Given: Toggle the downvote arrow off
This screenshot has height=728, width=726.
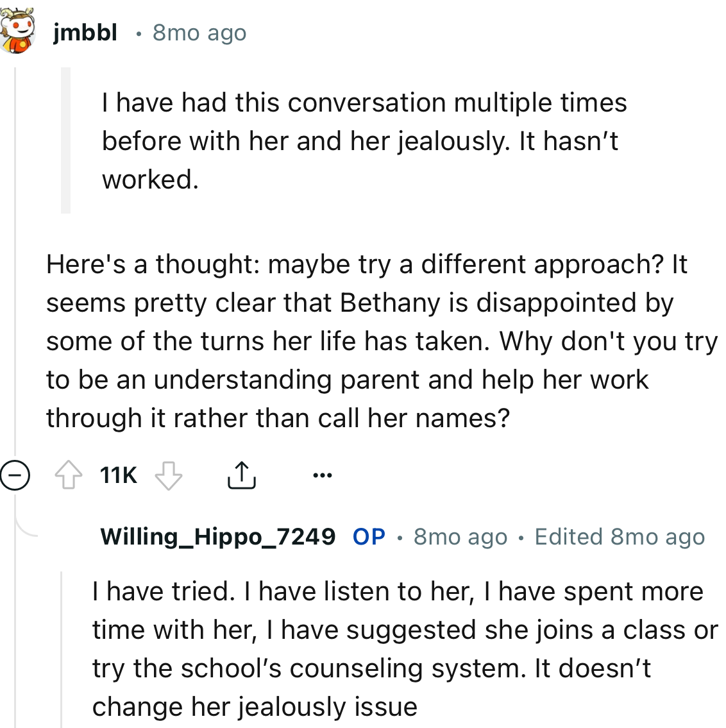Looking at the screenshot, I should 168,476.
